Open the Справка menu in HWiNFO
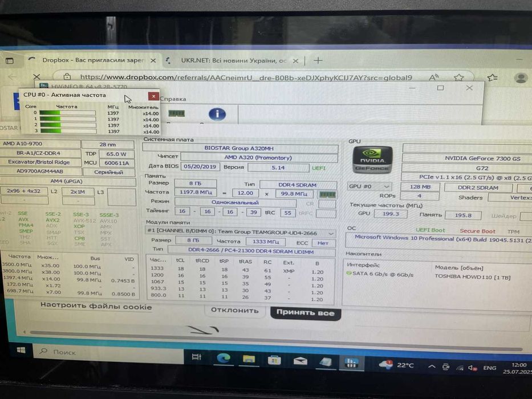 173,99
